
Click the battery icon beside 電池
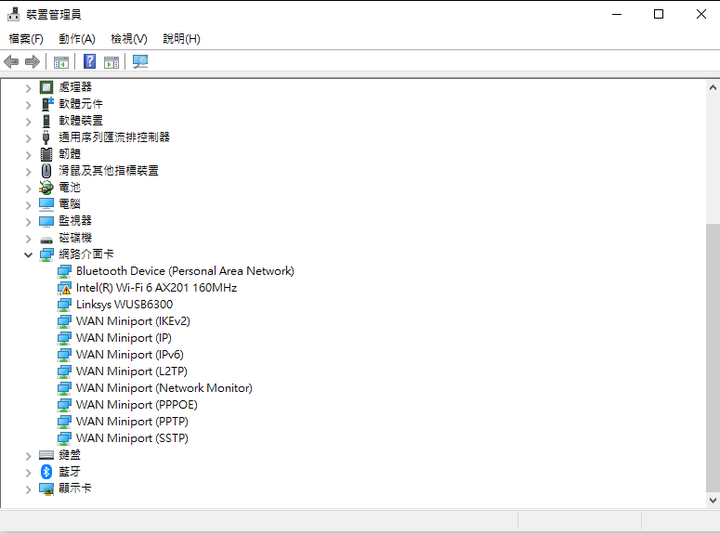tap(46, 187)
